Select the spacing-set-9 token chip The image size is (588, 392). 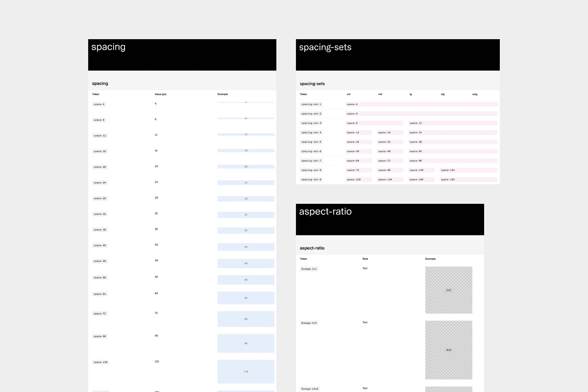311,179
